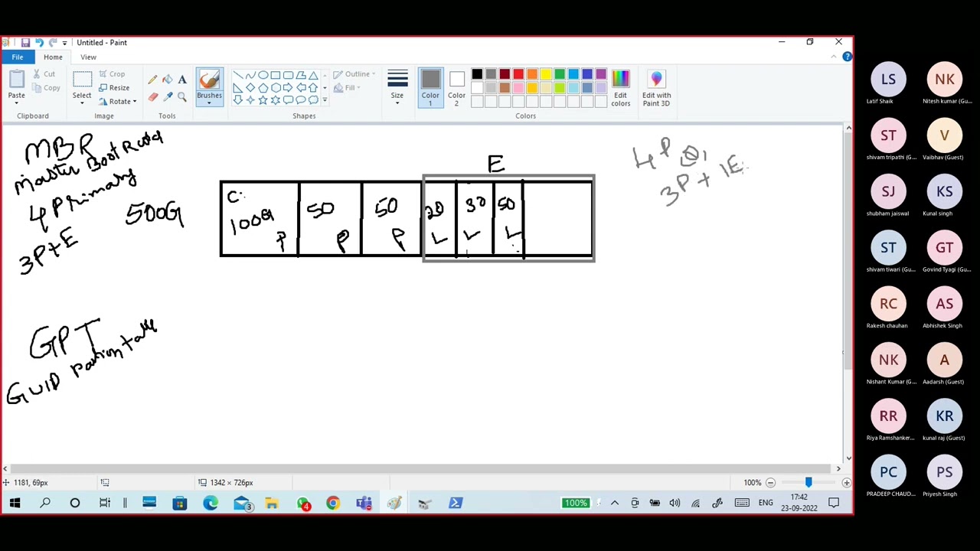Click Rakesh chauhan participant avatar RC
Image resolution: width=980 pixels, height=551 pixels.
888,304
